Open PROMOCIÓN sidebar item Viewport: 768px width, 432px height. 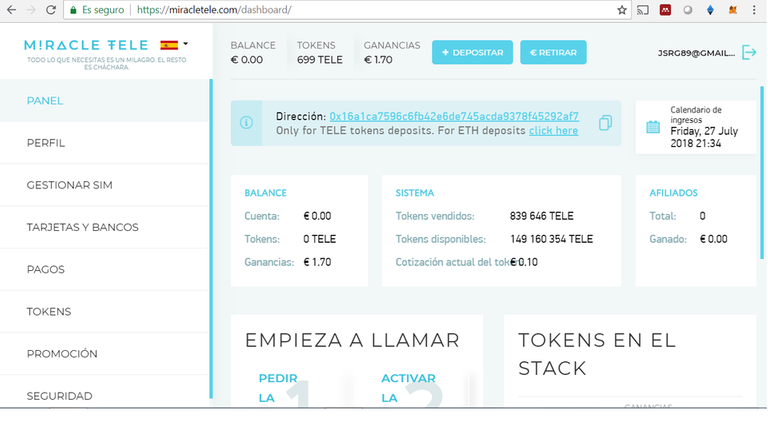point(104,354)
